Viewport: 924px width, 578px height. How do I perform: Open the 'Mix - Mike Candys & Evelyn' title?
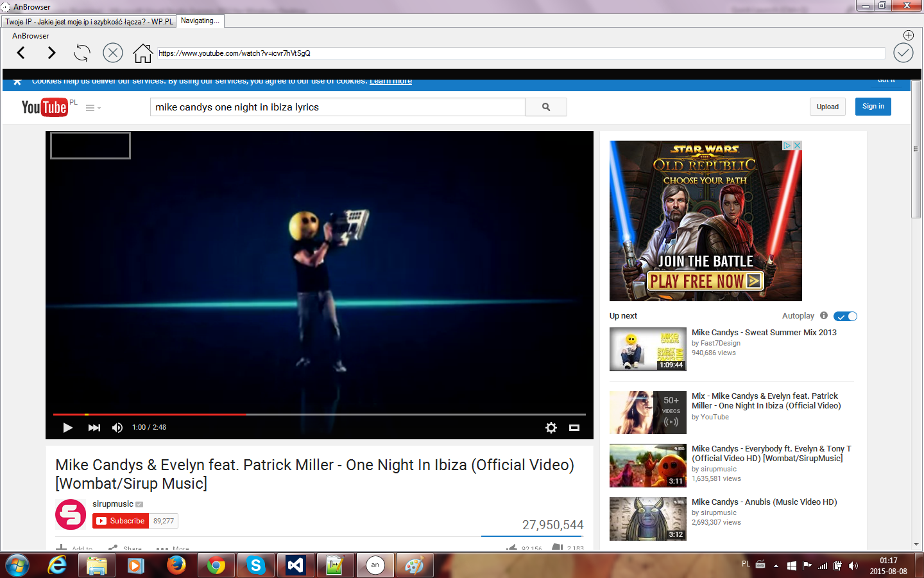coord(766,401)
